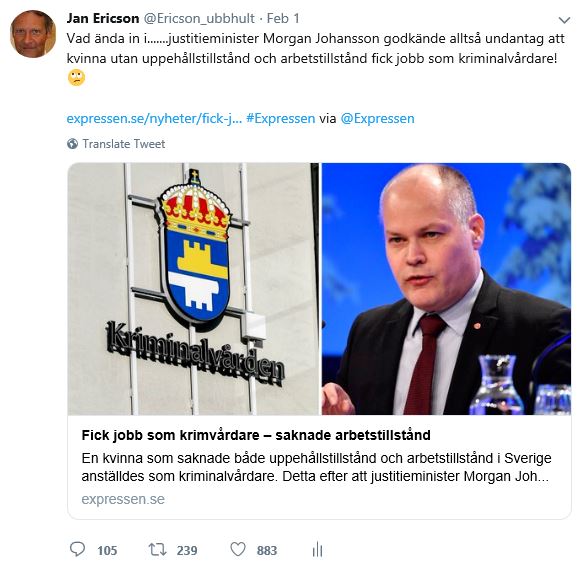This screenshot has width=579, height=563.
Task: Expand the tweet options chevron
Action: [564, 20]
